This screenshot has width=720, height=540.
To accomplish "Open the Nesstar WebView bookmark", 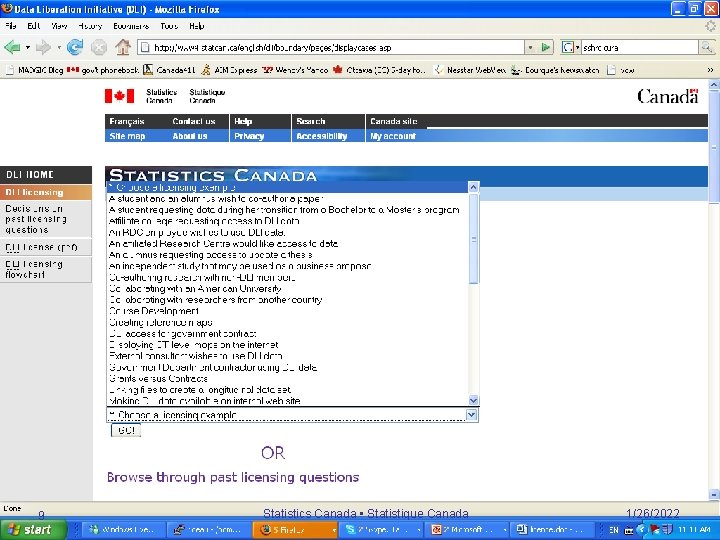I will 470,70.
